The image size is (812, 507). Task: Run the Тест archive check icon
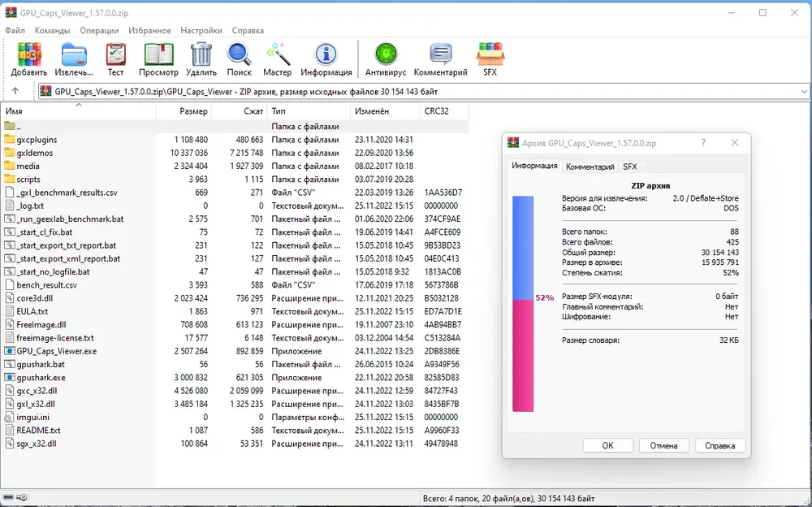115,54
